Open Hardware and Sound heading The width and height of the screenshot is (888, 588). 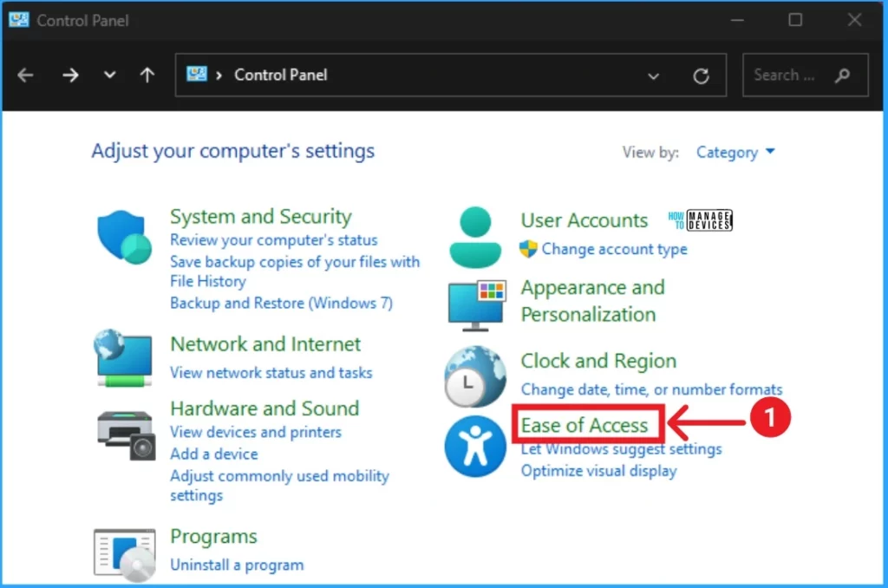pos(264,408)
